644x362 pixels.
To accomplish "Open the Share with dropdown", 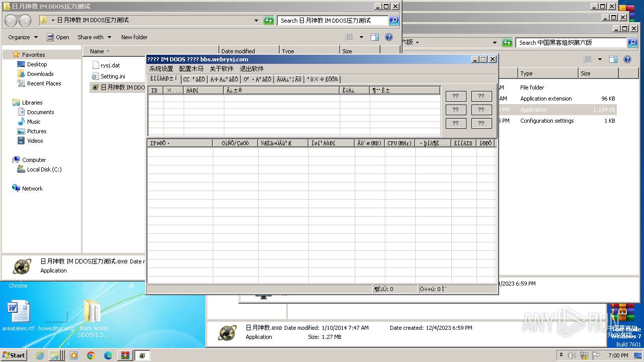I will coord(94,37).
